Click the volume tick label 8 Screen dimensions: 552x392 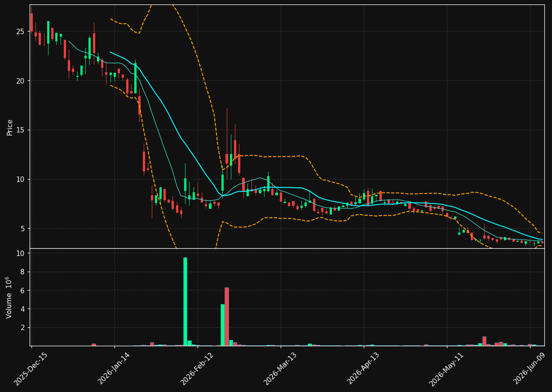click(22, 272)
